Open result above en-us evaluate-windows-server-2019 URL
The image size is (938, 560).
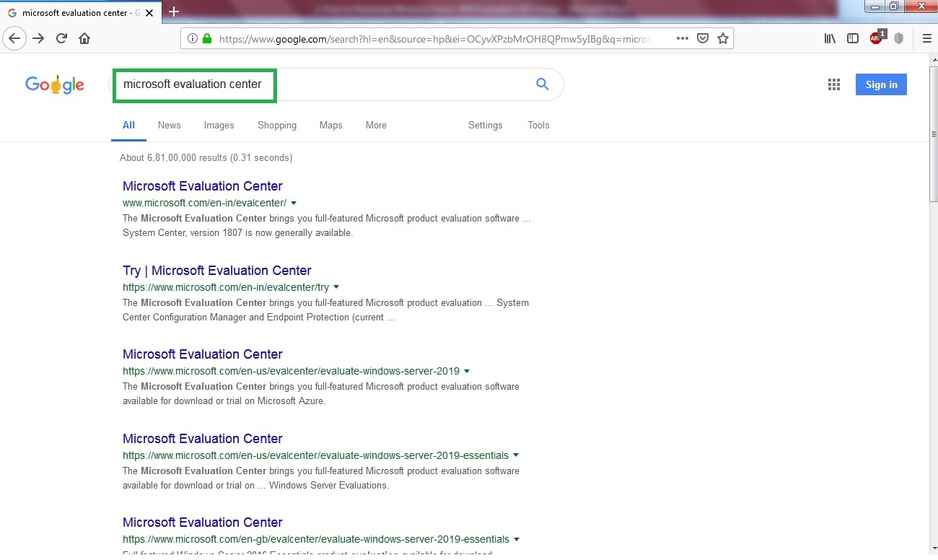point(203,354)
